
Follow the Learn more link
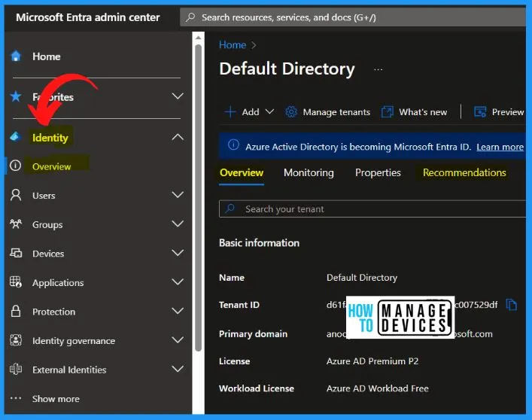coord(500,148)
